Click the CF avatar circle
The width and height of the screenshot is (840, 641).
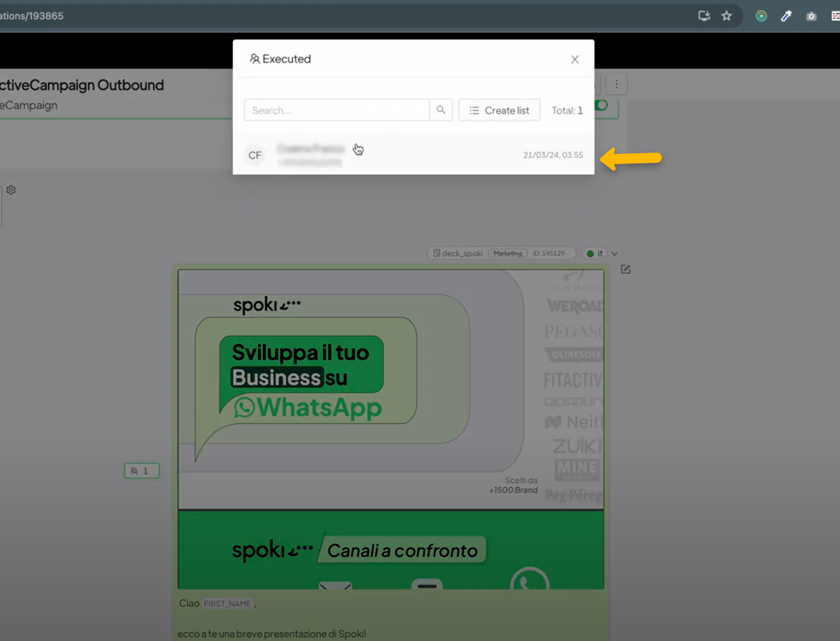coord(255,155)
